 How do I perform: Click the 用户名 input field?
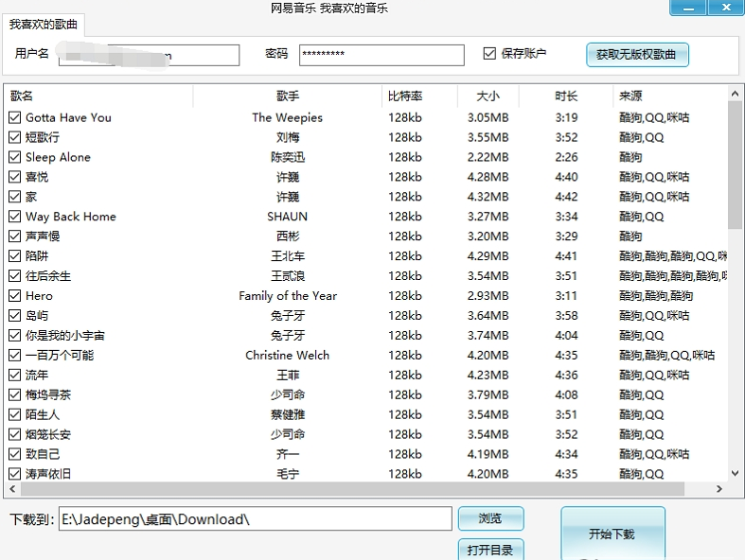pos(149,55)
